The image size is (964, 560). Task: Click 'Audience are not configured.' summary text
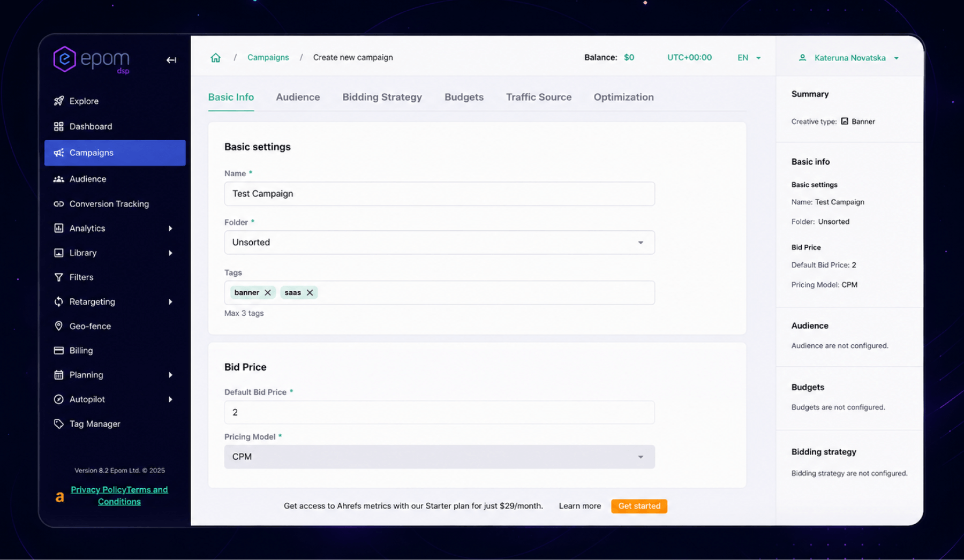point(840,346)
